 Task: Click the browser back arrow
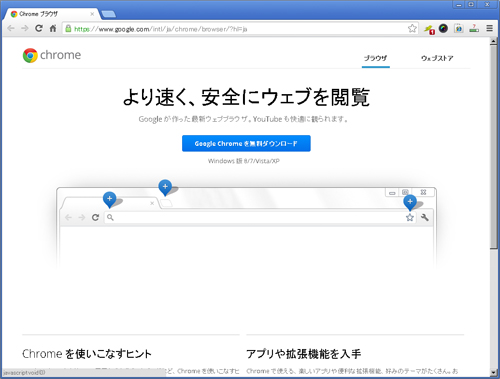pyautogui.click(x=11, y=28)
